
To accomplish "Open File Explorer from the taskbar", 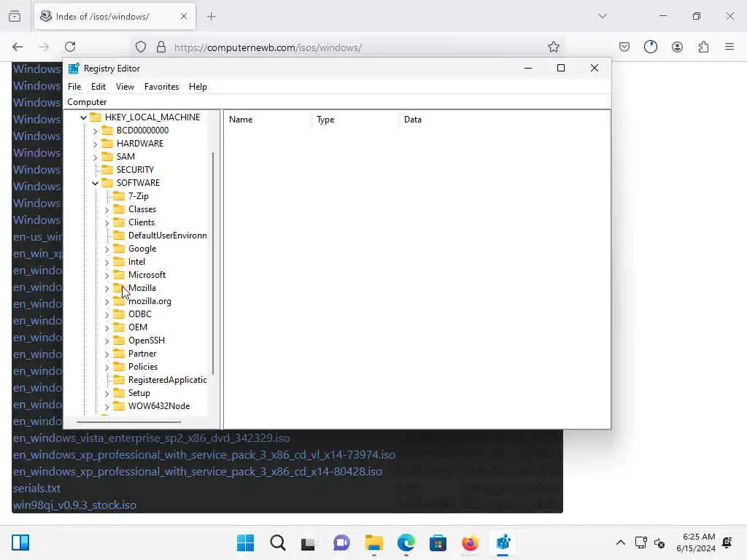I will click(x=374, y=542).
